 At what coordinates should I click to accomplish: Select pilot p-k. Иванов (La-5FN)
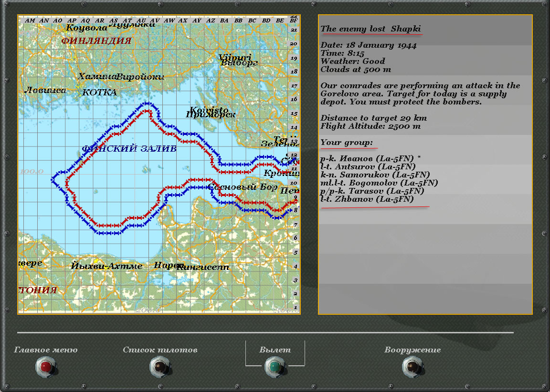(370, 158)
